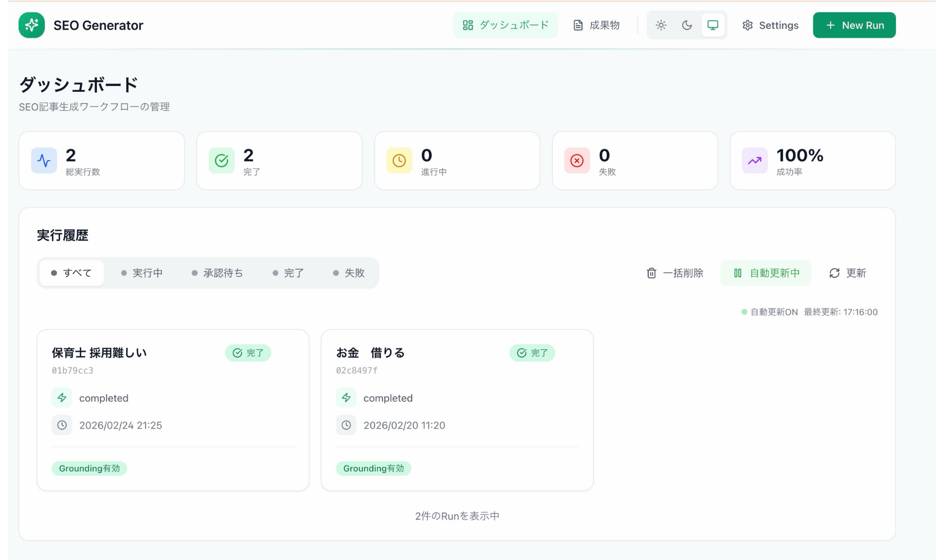The width and height of the screenshot is (944, 560).
Task: Select system theme monitor icon
Action: click(x=713, y=25)
